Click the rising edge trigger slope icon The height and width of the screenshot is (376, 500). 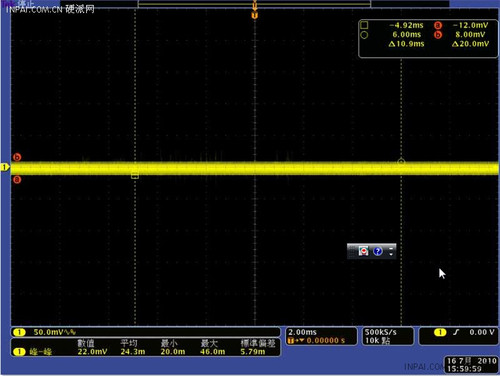[456, 332]
